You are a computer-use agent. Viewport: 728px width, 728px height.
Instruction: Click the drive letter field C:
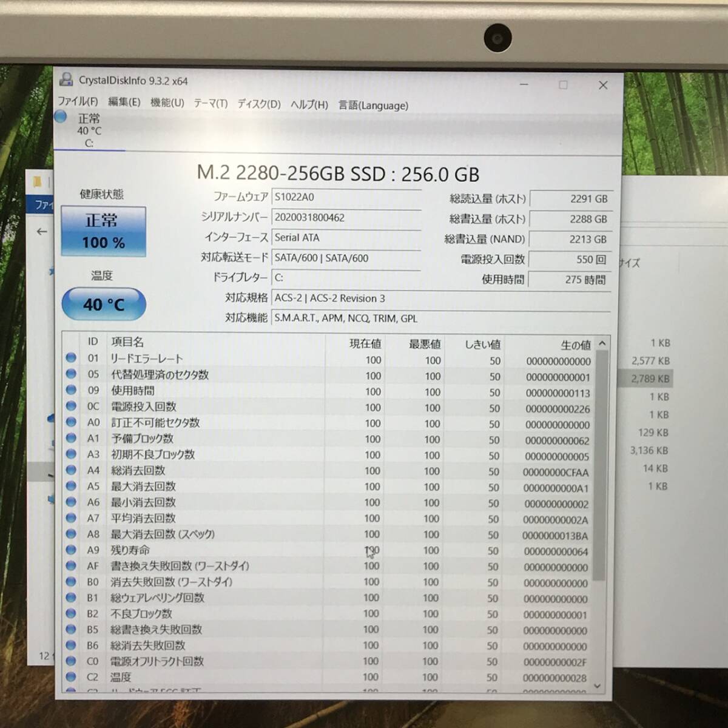coord(346,278)
